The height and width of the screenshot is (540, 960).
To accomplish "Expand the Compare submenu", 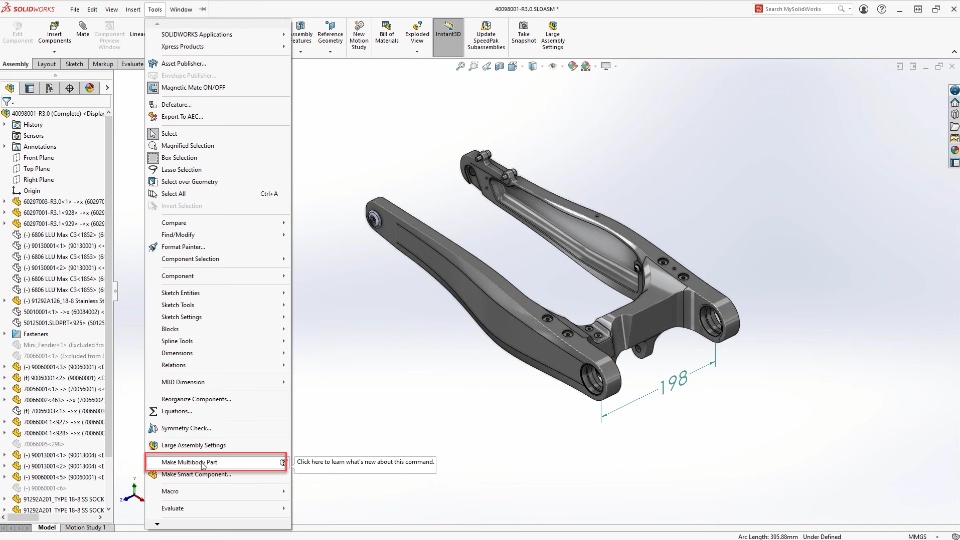I will pos(217,223).
